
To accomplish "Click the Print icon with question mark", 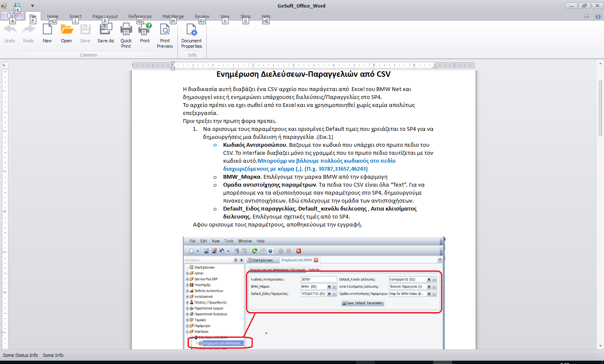I will click(x=145, y=30).
